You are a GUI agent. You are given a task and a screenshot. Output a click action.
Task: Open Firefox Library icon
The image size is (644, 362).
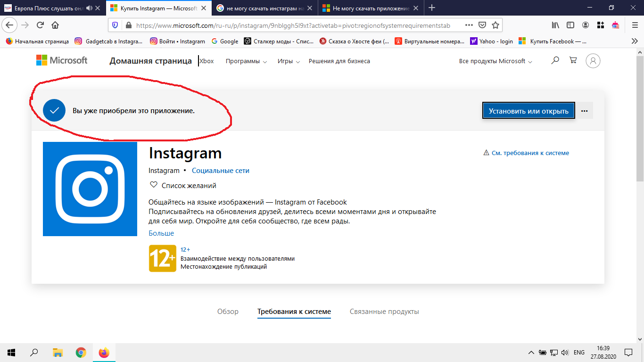click(556, 25)
